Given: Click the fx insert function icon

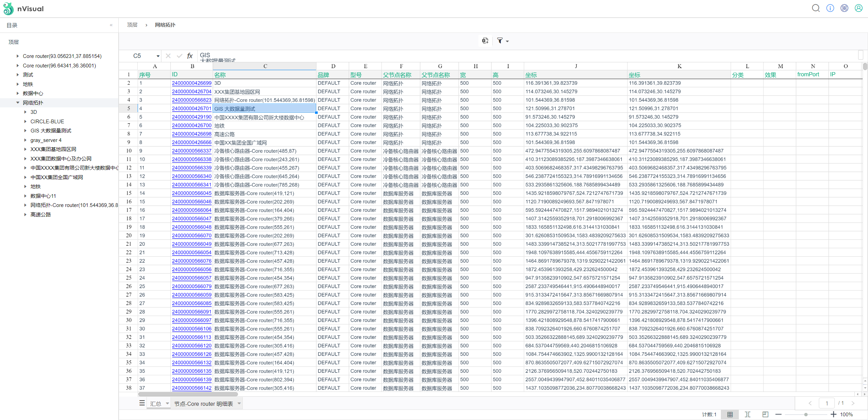Looking at the screenshot, I should pos(190,56).
